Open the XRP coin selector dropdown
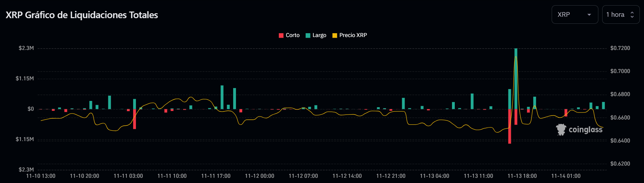This screenshot has width=644, height=183. (574, 15)
